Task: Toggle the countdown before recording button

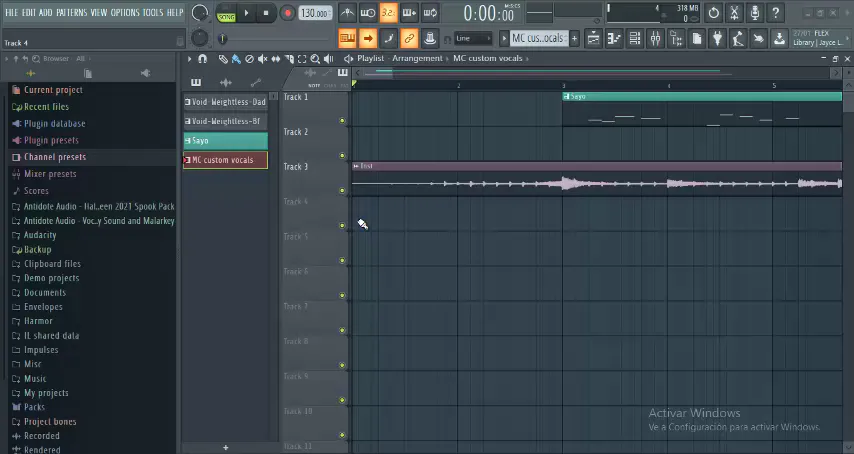Action: (388, 13)
